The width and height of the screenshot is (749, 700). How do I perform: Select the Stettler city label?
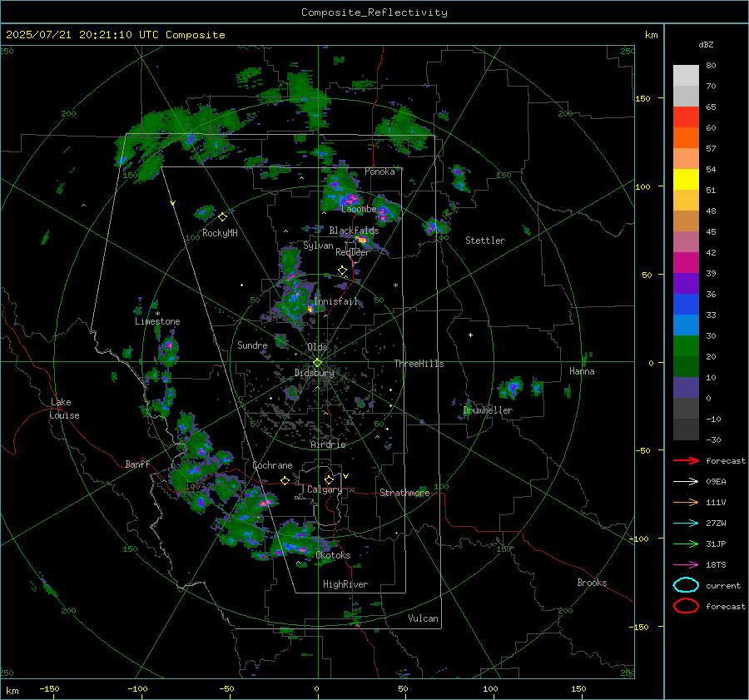point(485,241)
